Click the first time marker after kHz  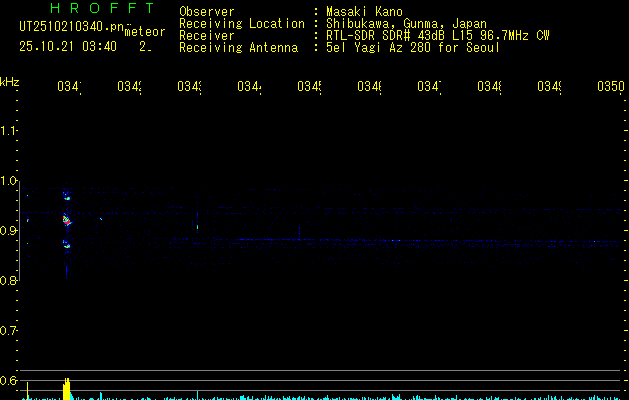tap(68, 88)
